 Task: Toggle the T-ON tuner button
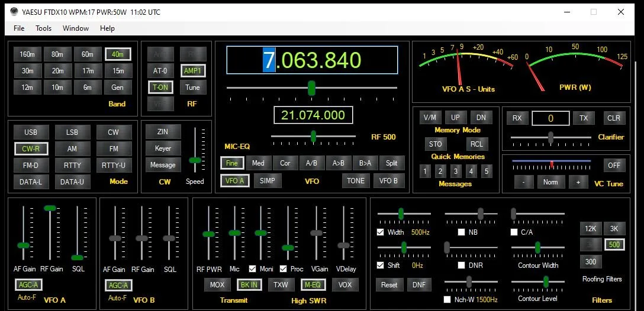[160, 87]
